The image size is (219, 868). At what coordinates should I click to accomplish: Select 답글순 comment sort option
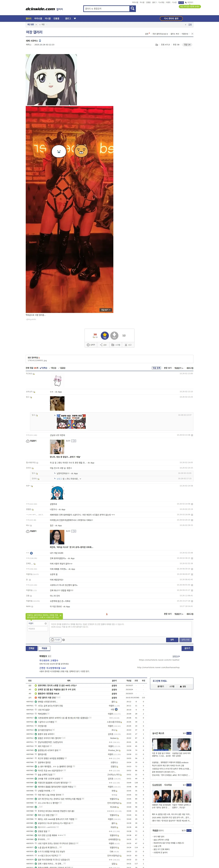[x=62, y=368]
